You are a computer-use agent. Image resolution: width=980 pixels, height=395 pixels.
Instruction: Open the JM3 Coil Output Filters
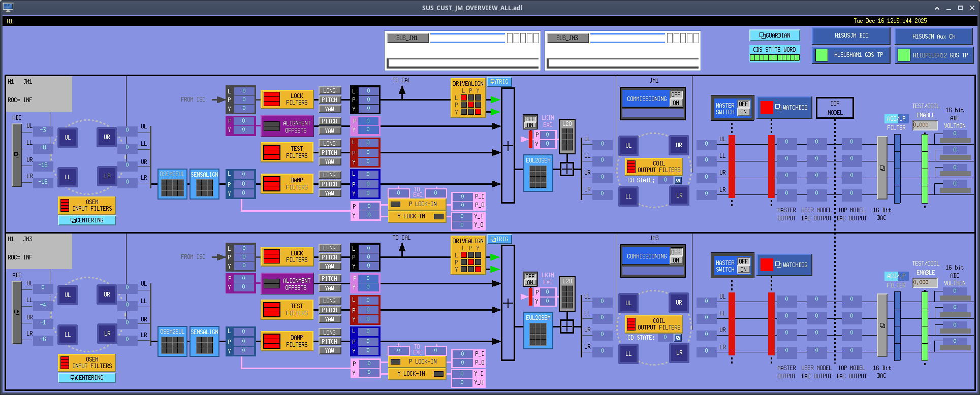tap(653, 324)
